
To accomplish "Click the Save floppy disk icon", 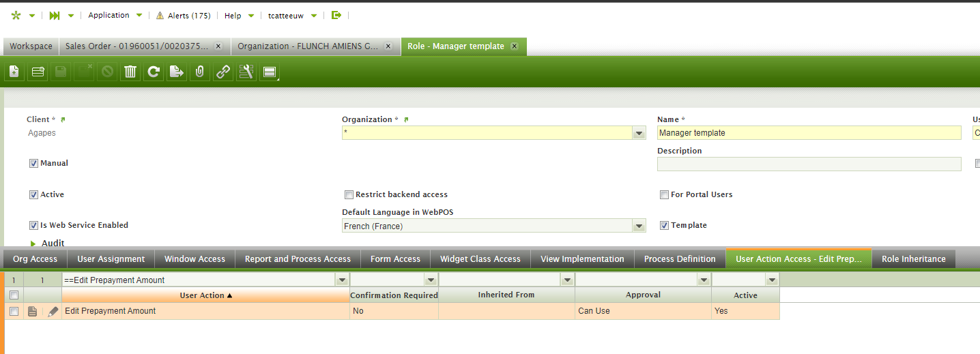I will pos(61,72).
